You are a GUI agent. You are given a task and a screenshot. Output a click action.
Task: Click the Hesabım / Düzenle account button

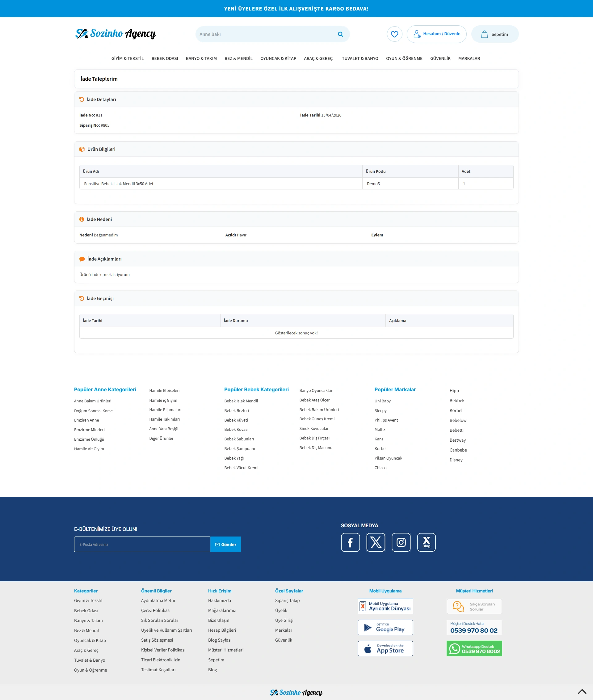click(436, 34)
